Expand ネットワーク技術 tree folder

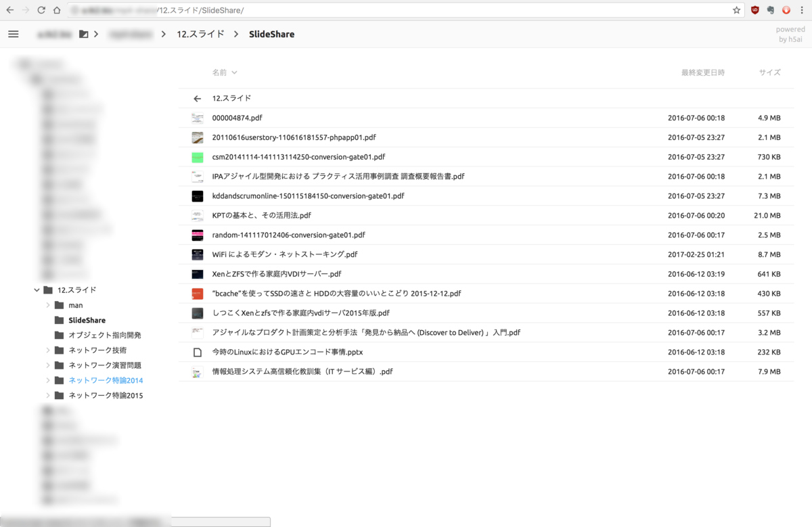coord(48,350)
